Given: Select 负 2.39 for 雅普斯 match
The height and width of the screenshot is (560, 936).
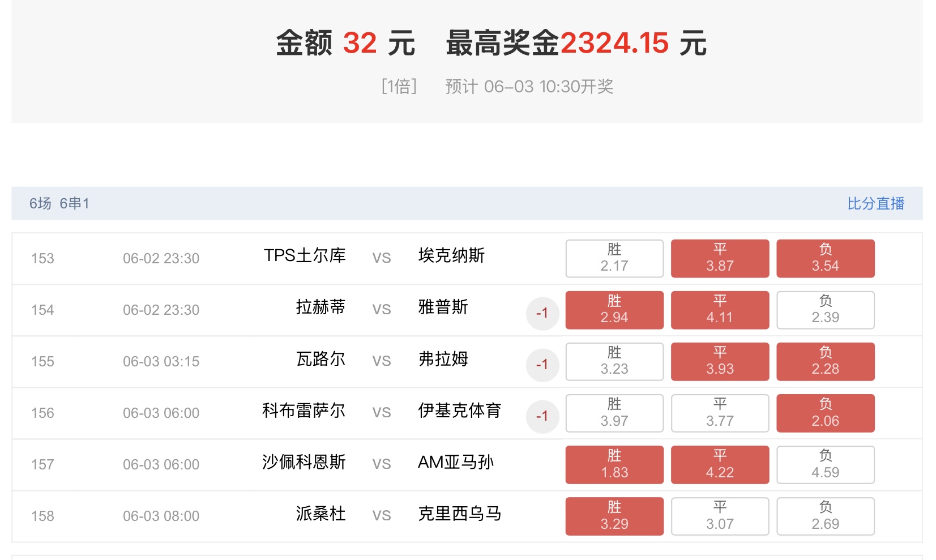Looking at the screenshot, I should pyautogui.click(x=825, y=310).
